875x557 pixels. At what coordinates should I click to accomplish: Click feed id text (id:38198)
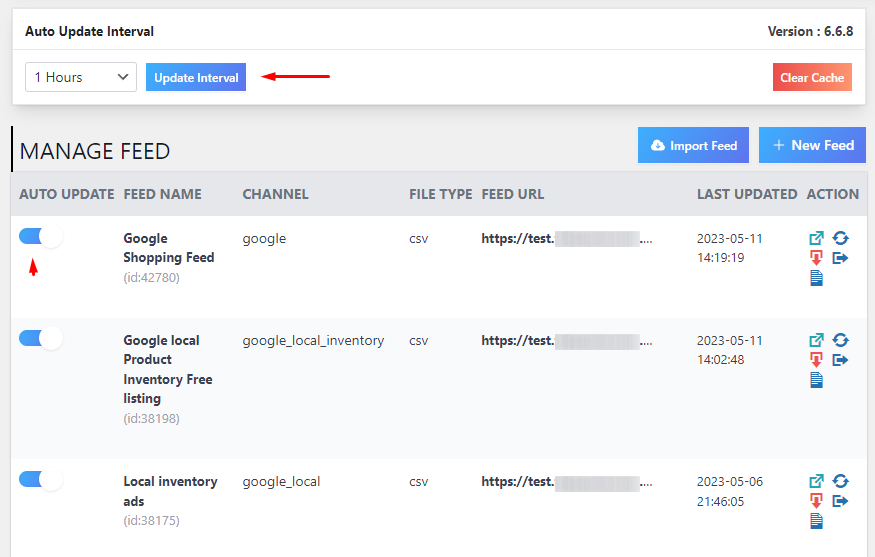tap(151, 419)
